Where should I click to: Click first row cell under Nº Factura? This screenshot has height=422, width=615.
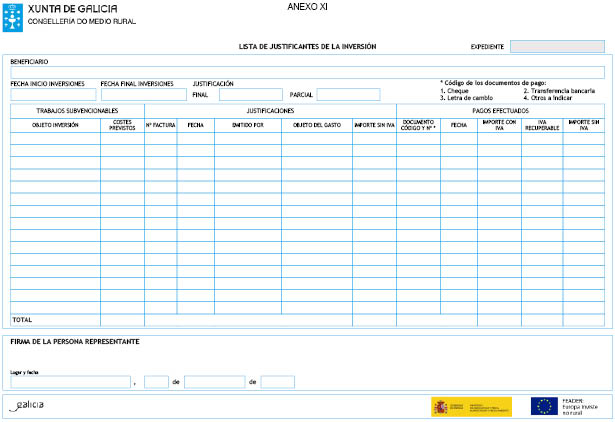[x=160, y=139]
